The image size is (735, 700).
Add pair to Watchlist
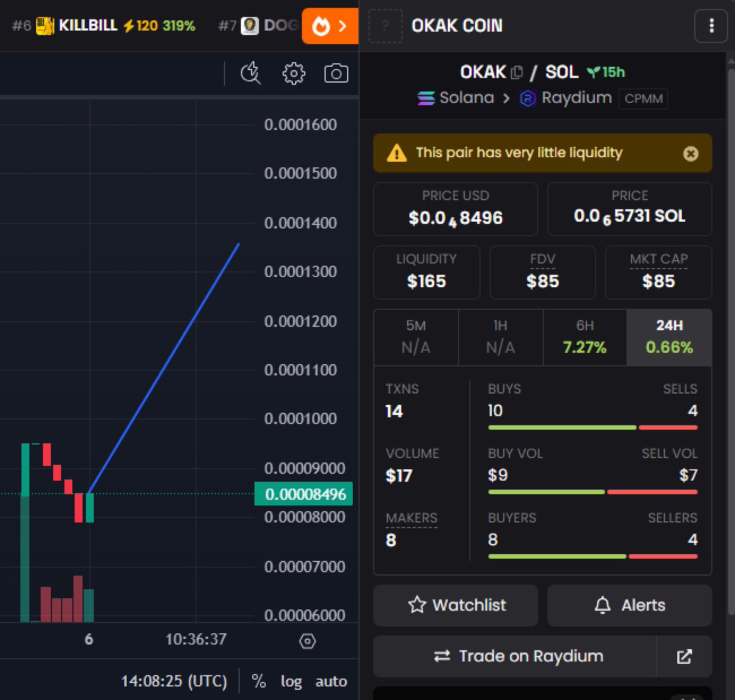(x=456, y=605)
